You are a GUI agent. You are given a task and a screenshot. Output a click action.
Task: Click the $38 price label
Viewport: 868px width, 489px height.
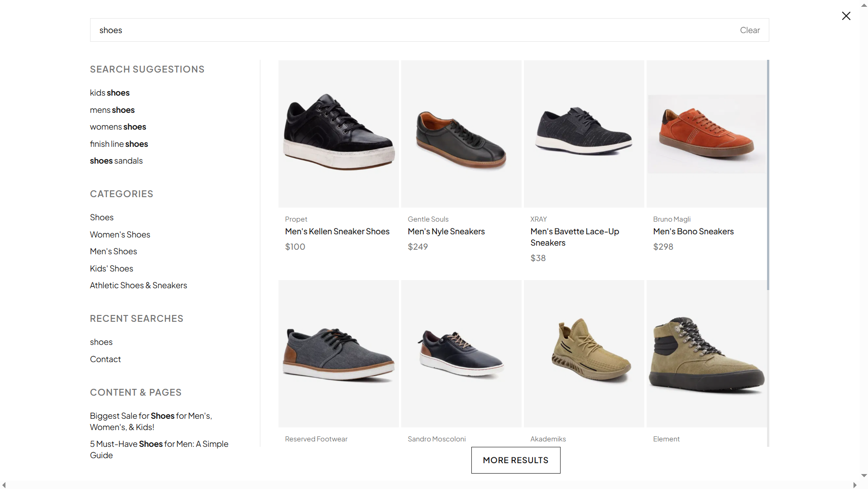click(x=538, y=258)
